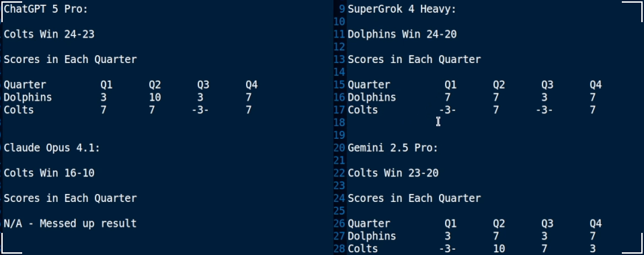Click the Colts Q1 '-3-' in SuperGrok table

click(447, 110)
